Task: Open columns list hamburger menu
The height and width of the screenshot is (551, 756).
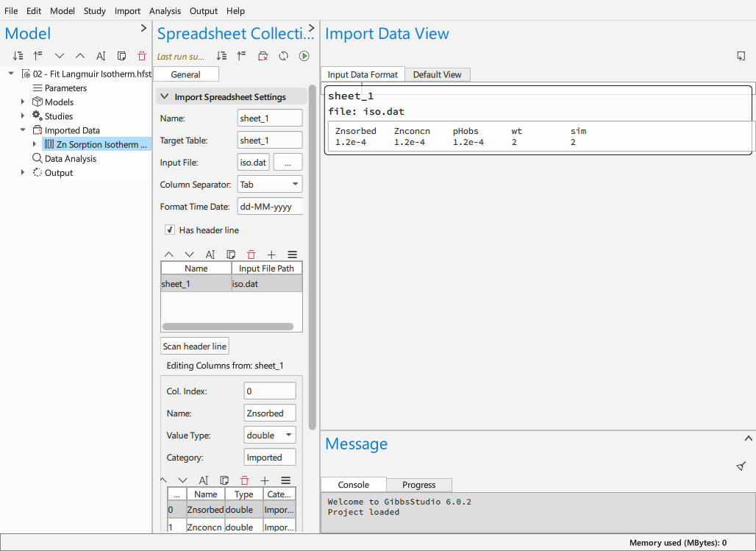Action: [x=285, y=480]
